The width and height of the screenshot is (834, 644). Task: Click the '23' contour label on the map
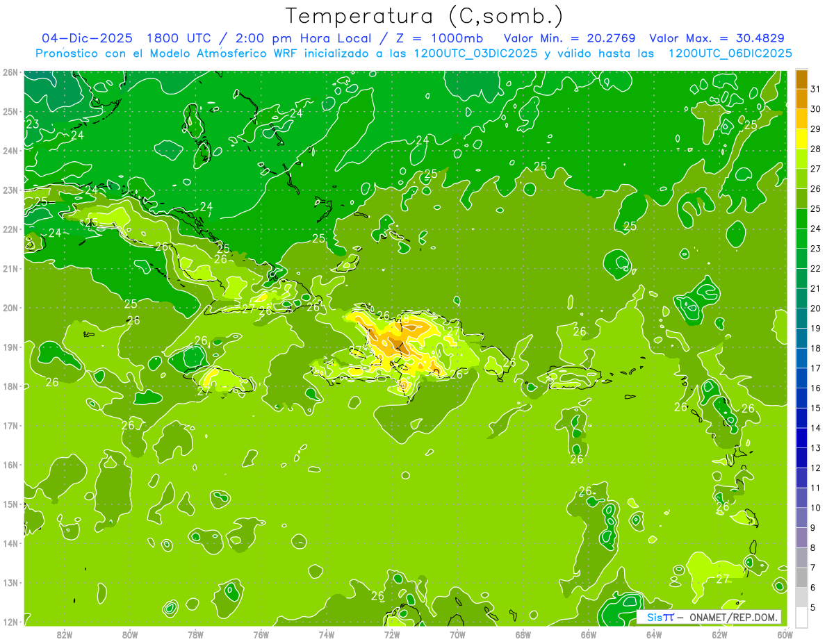tap(32, 124)
